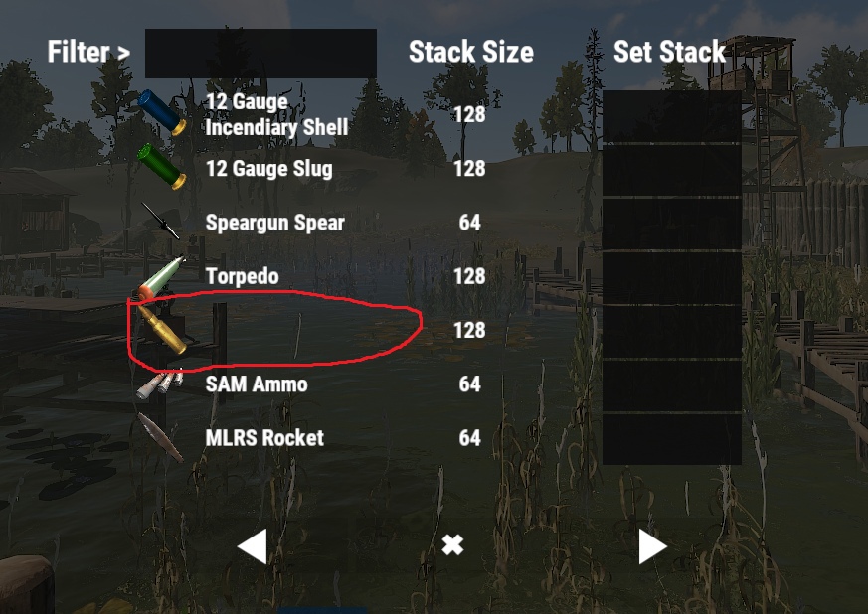This screenshot has width=868, height=614.
Task: Click the Set Stack field for the 12 Gauge Slug
Action: point(671,170)
